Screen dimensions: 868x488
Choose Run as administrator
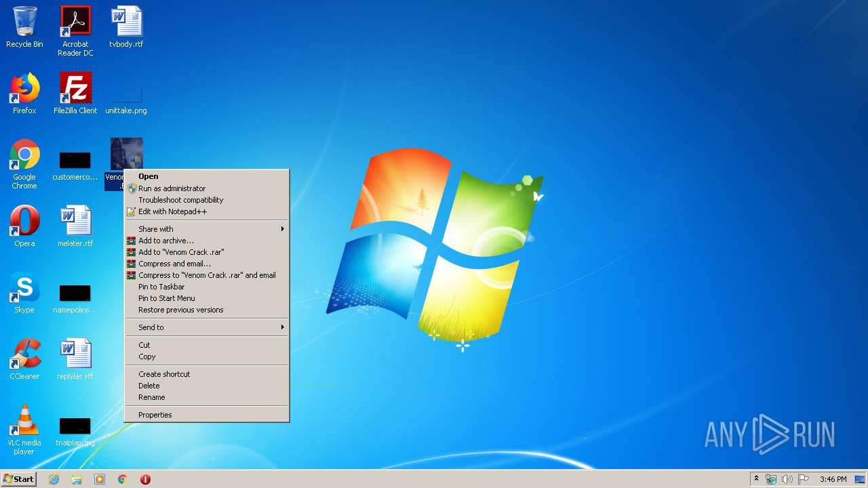pos(207,188)
